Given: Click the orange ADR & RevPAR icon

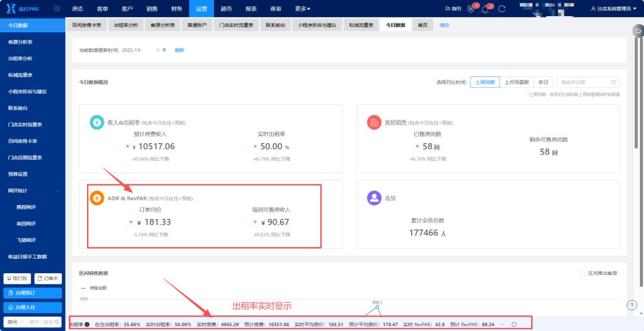Looking at the screenshot, I should coord(97,199).
